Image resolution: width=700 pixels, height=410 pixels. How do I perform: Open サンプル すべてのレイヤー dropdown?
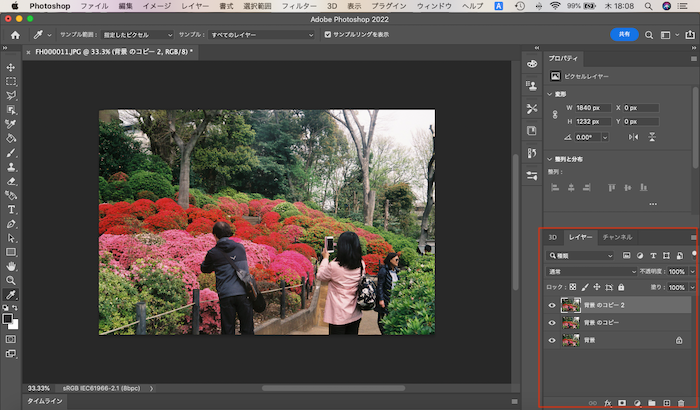(261, 34)
